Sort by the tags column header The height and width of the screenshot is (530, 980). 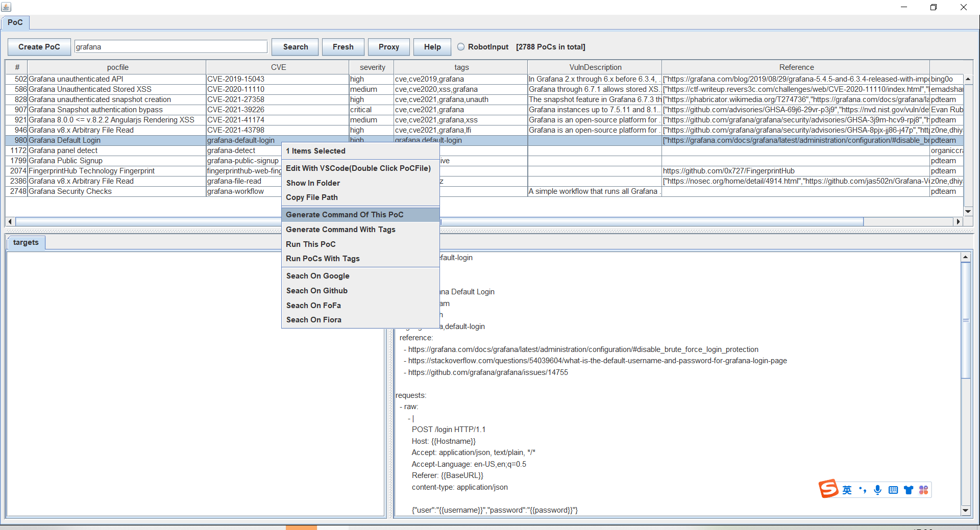coord(461,67)
